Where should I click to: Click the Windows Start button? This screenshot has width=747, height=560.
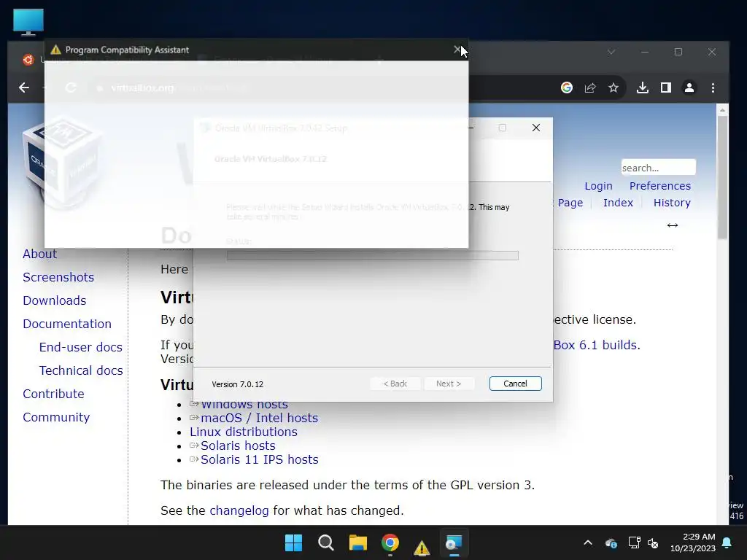click(293, 542)
